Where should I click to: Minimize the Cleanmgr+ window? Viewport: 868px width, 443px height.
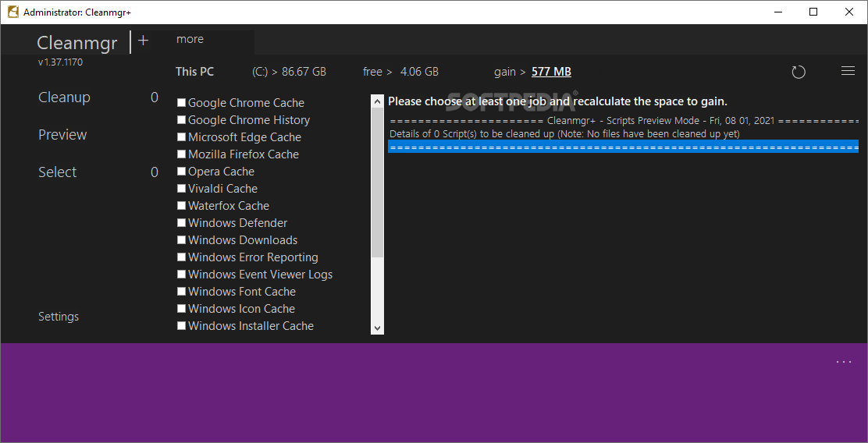[x=778, y=12]
